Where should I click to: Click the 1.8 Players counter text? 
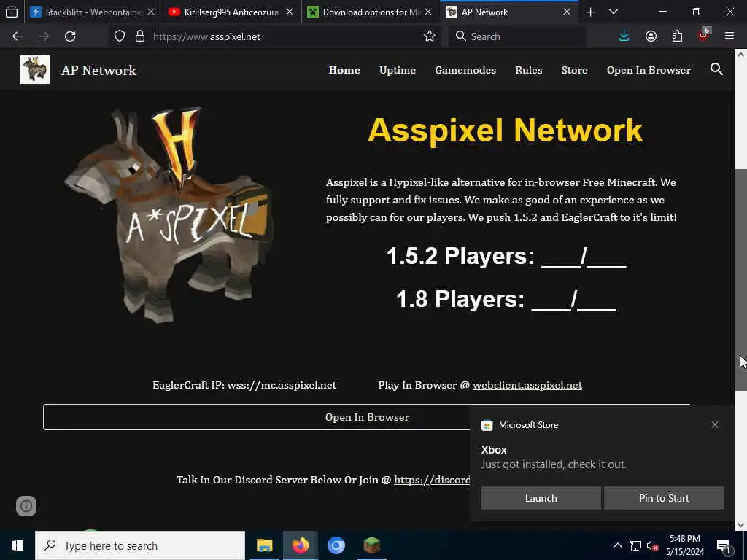click(506, 299)
